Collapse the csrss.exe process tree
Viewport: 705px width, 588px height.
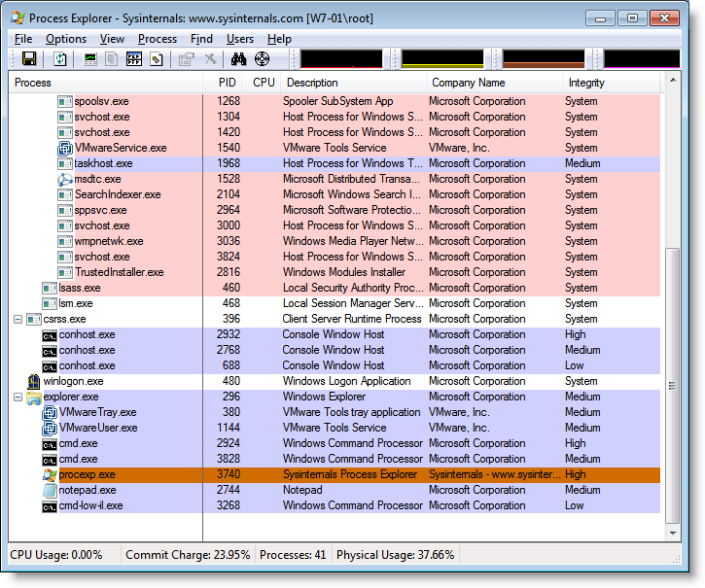tap(18, 319)
